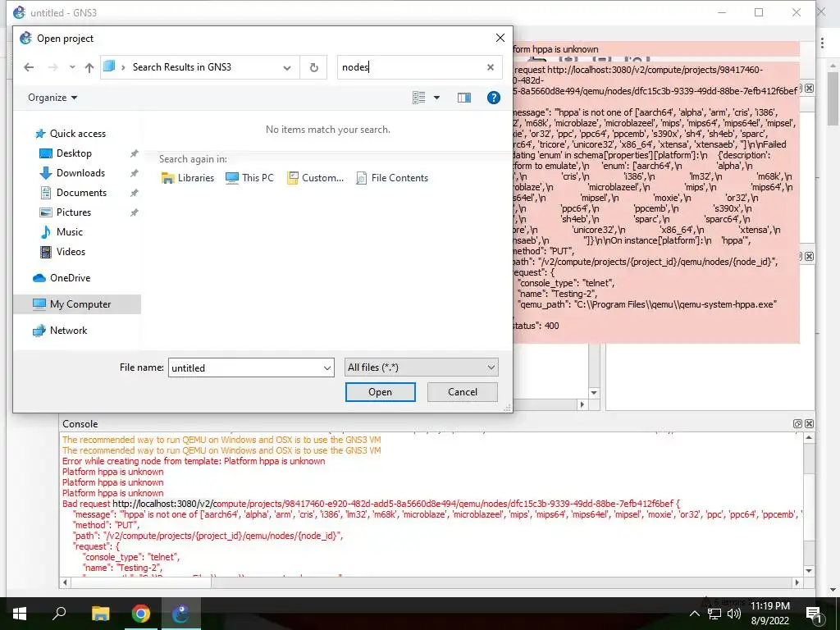
Task: Expand the address bar history dropdown
Action: pyautogui.click(x=287, y=67)
